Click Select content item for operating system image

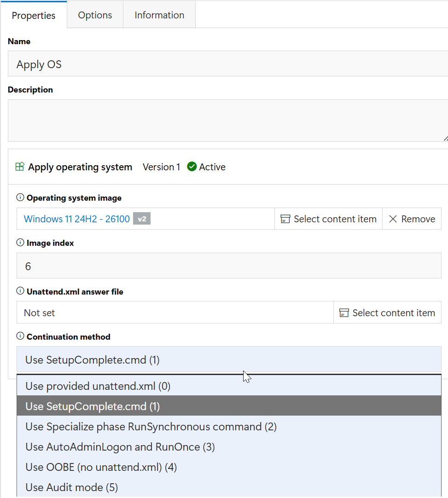pos(329,219)
